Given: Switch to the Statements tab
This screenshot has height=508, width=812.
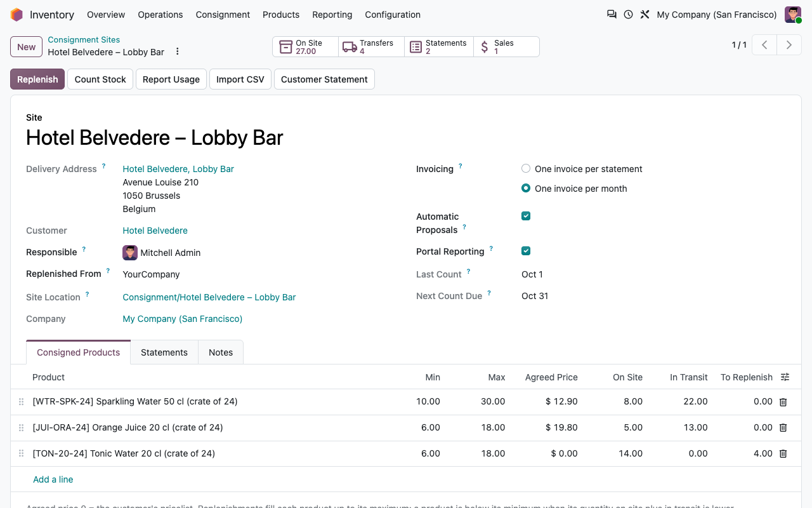Looking at the screenshot, I should click(x=164, y=352).
